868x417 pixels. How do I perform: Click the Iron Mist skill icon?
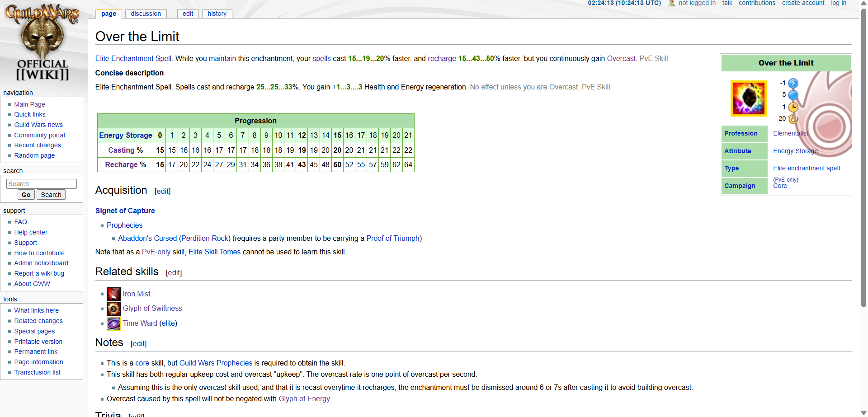coord(113,294)
